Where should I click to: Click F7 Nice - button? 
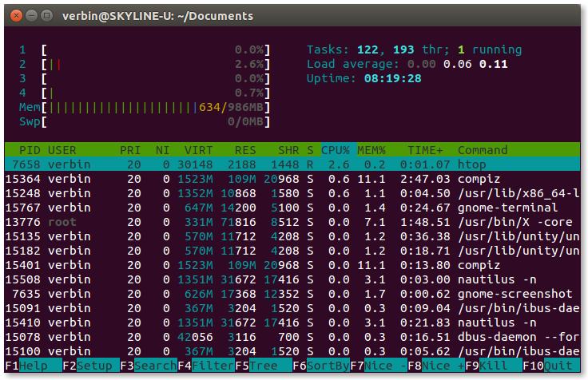379,366
